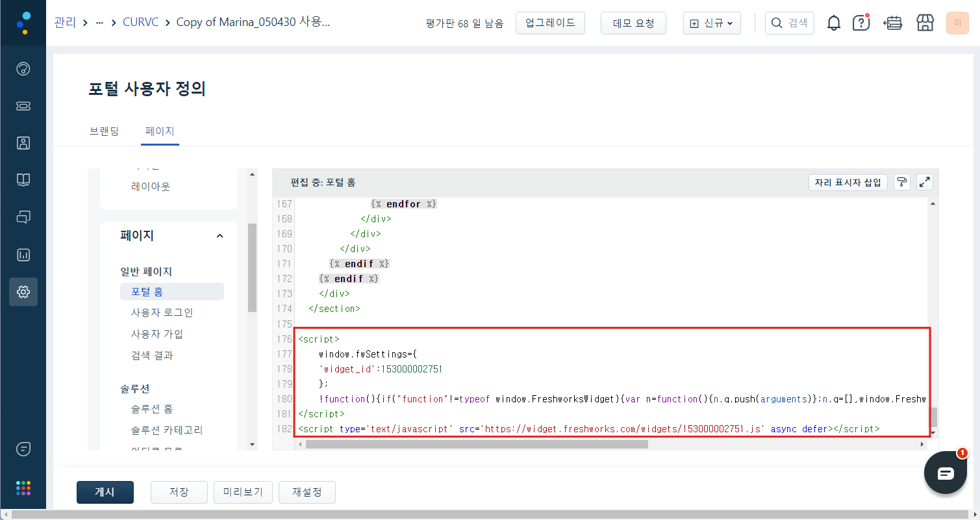Click editor scroll right arrow
The width and height of the screenshot is (980, 520).
click(922, 444)
